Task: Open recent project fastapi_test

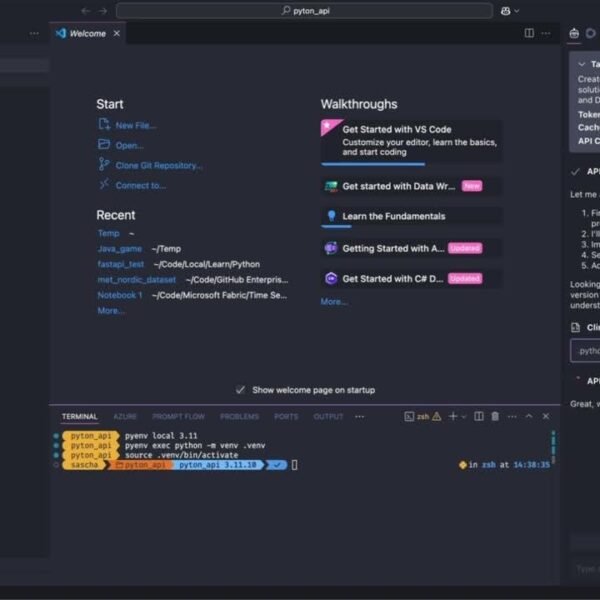Action: point(121,264)
